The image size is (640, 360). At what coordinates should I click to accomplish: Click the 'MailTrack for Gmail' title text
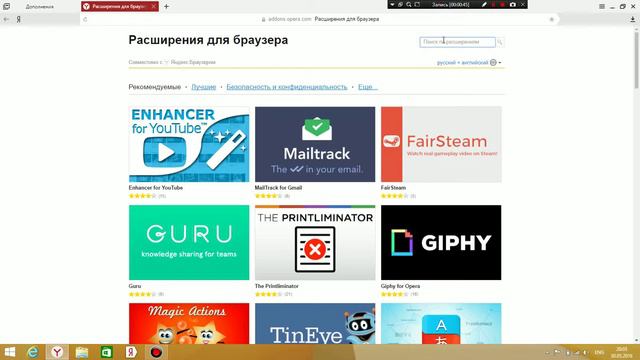click(278, 188)
